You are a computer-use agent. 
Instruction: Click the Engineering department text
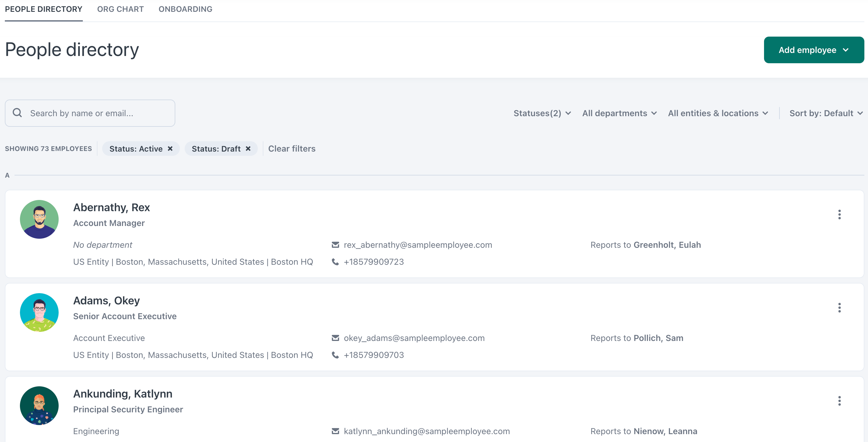point(96,431)
